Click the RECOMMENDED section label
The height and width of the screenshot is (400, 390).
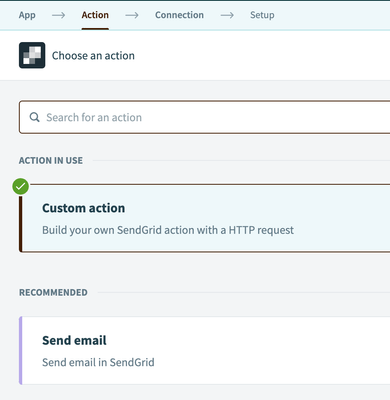53,293
